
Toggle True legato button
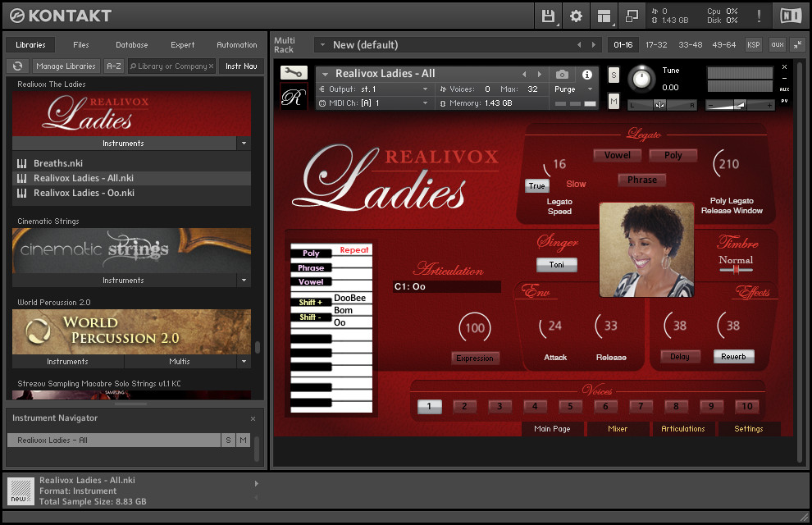point(536,186)
